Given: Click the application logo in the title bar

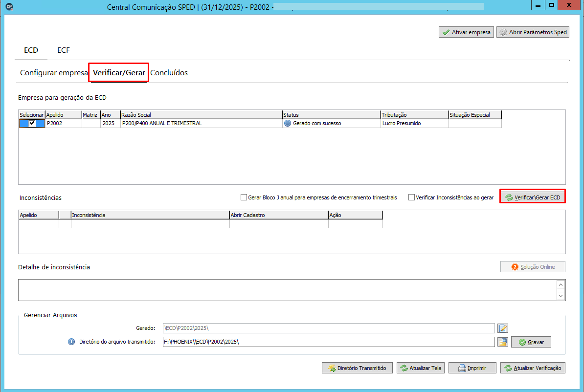Looking at the screenshot, I should (x=10, y=7).
